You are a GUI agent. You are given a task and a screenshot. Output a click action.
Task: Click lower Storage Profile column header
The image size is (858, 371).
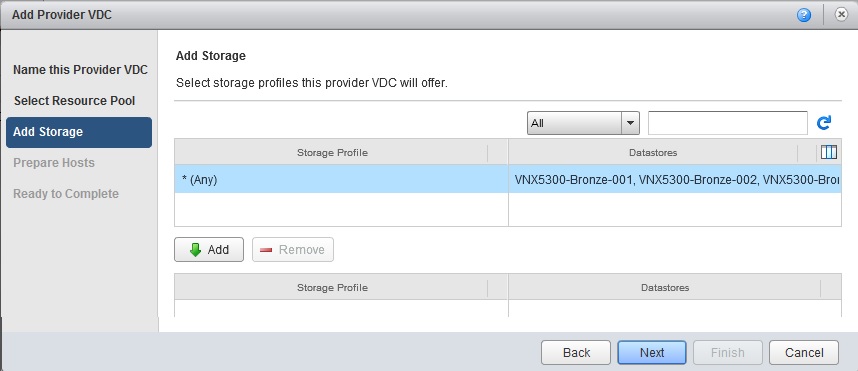click(332, 287)
